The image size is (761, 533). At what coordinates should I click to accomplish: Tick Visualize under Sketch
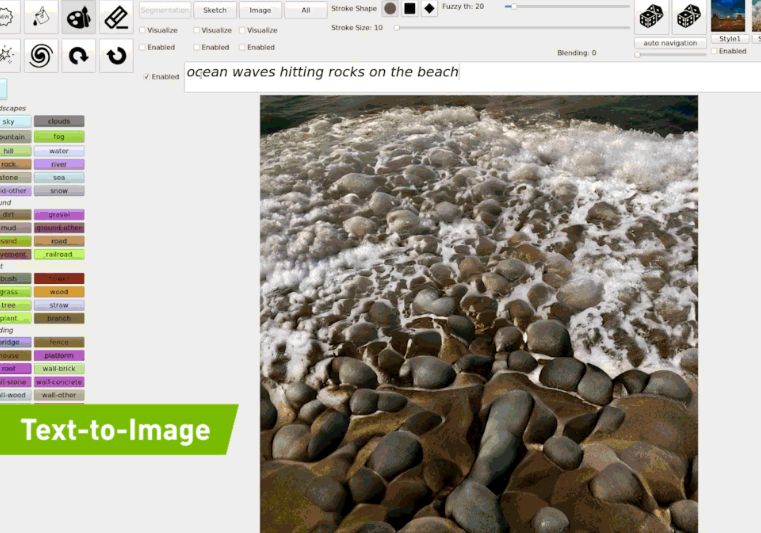click(197, 30)
